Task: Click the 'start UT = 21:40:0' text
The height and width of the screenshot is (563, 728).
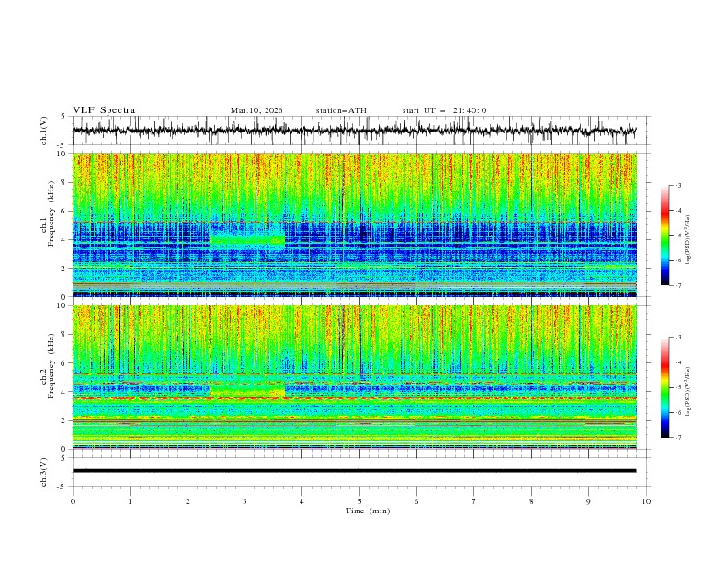Action: pyautogui.click(x=444, y=110)
